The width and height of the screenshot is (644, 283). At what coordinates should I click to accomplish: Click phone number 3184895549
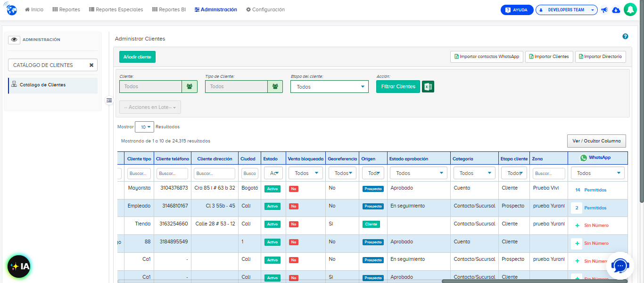[x=174, y=241]
